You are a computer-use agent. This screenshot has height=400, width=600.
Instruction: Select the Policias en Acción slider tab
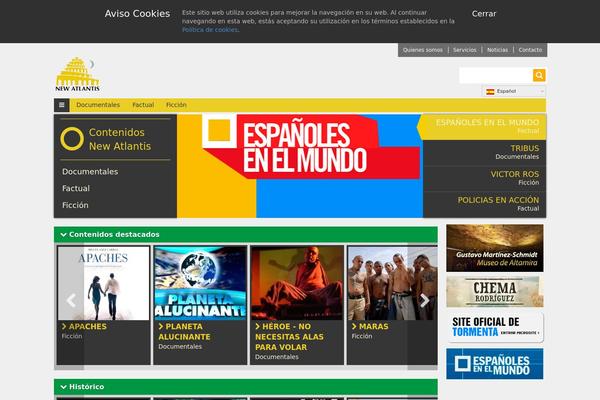484,204
